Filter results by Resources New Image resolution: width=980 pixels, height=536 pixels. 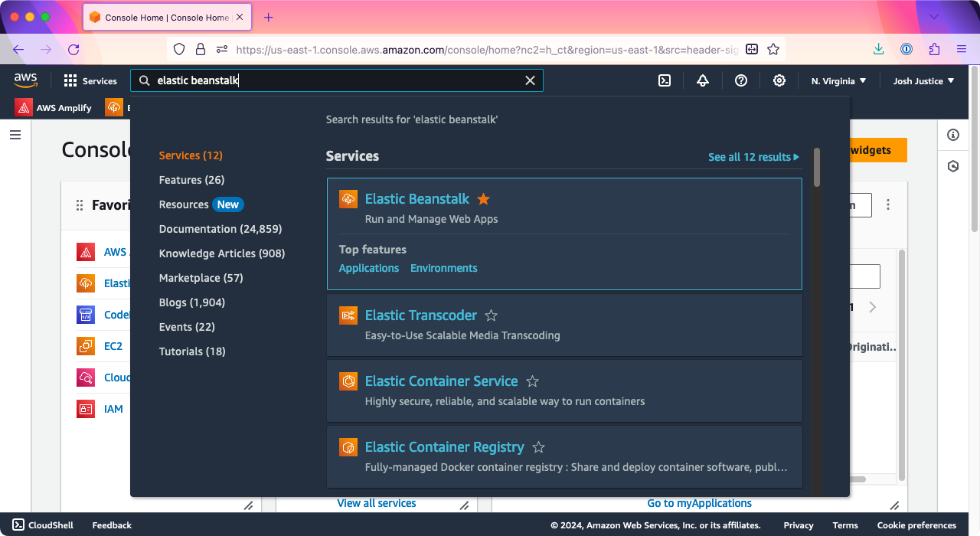click(x=201, y=204)
